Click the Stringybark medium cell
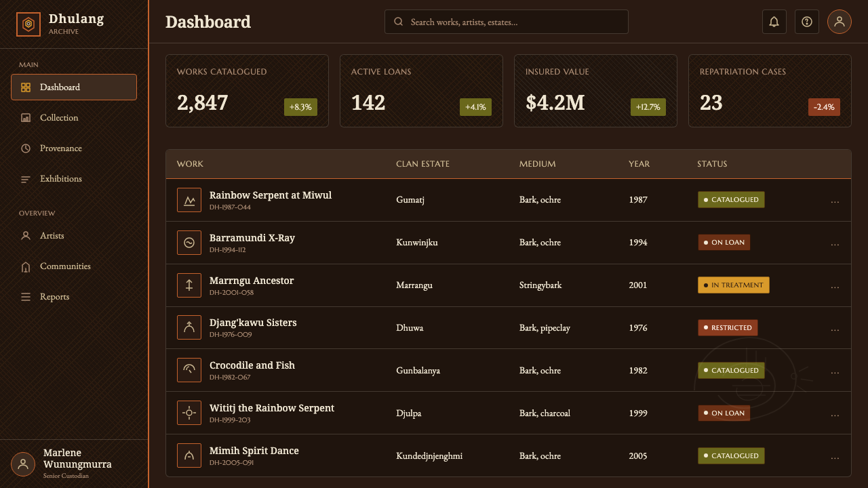Screen dimensions: 868x488 tap(540, 285)
